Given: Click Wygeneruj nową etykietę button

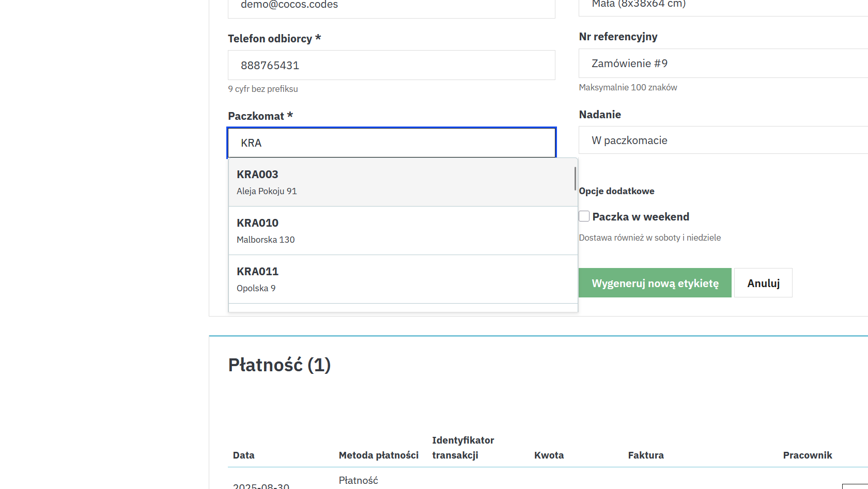Looking at the screenshot, I should 655,283.
